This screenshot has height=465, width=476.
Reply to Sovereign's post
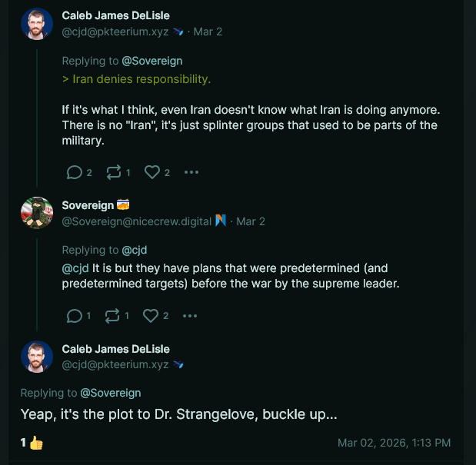tap(74, 315)
